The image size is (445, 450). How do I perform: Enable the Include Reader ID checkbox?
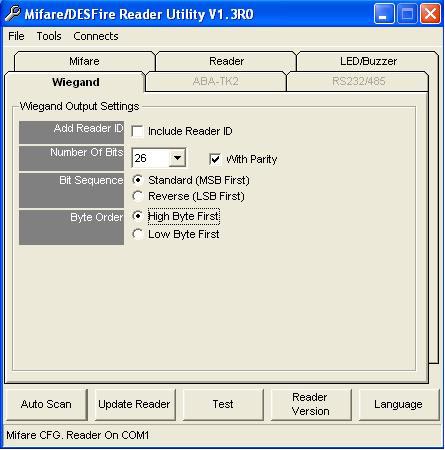pos(137,131)
